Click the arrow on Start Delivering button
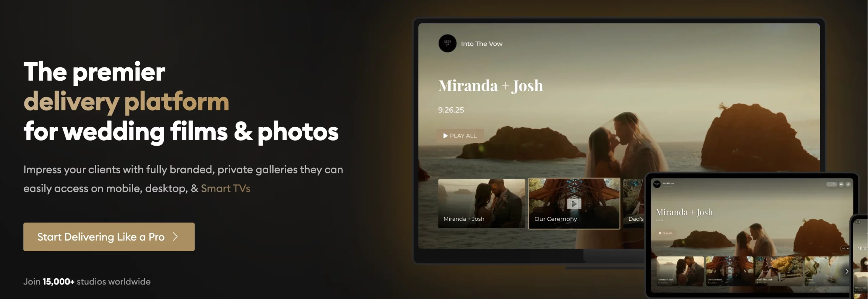This screenshot has height=299, width=868. pyautogui.click(x=175, y=237)
